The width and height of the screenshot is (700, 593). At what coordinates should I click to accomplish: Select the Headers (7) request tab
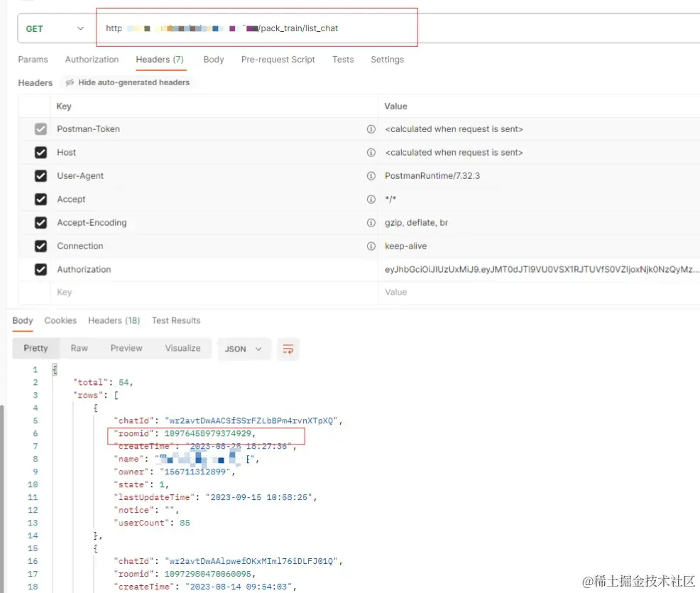click(160, 60)
